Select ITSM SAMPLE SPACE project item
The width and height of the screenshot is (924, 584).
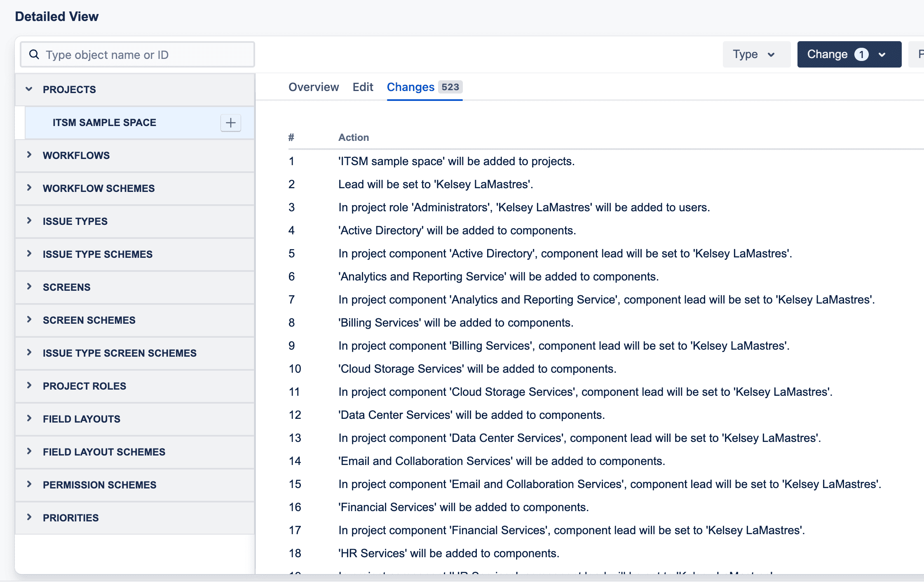(x=139, y=123)
